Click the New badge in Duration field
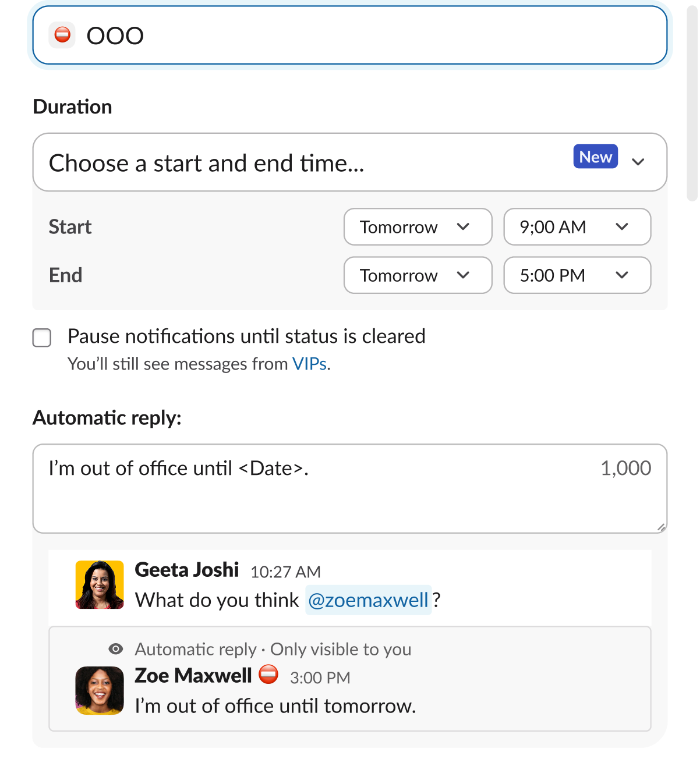 point(595,157)
